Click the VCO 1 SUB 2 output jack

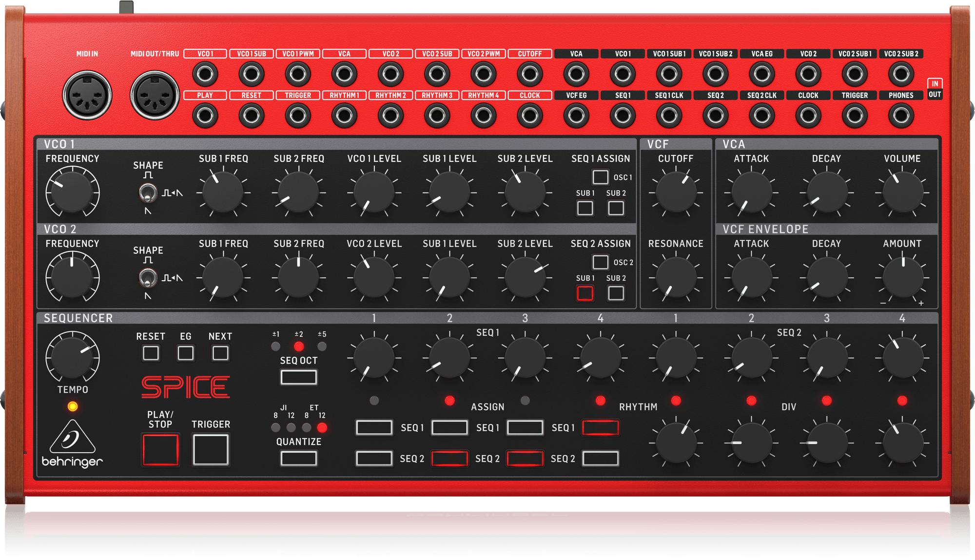[715, 74]
